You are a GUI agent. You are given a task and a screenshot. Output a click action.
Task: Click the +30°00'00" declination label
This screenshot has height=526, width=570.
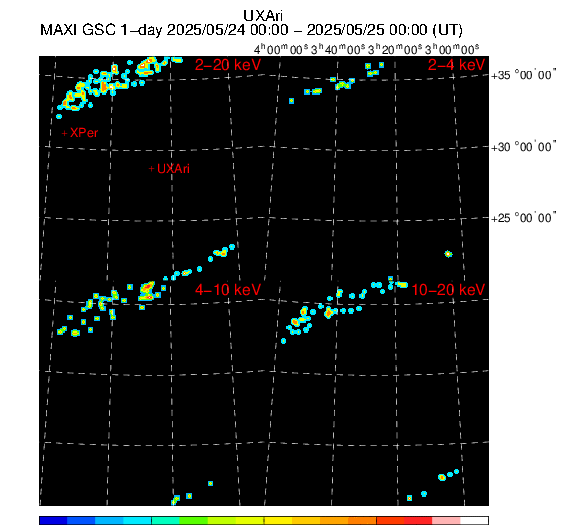pos(523,147)
